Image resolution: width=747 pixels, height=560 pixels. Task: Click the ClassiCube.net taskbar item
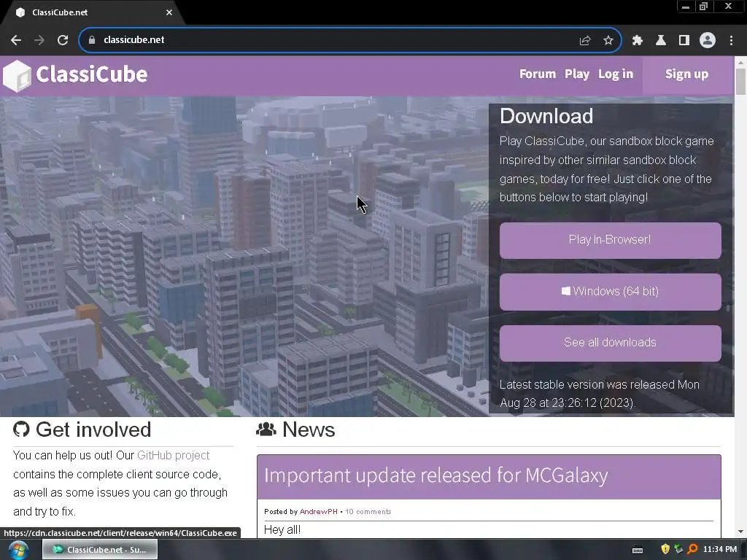[100, 550]
